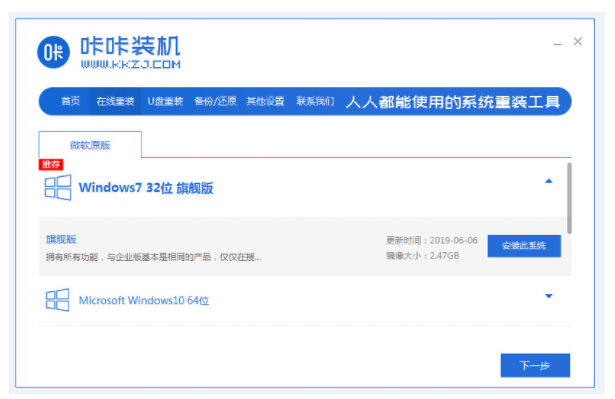Open the 备份/还原 menu item

coord(215,102)
